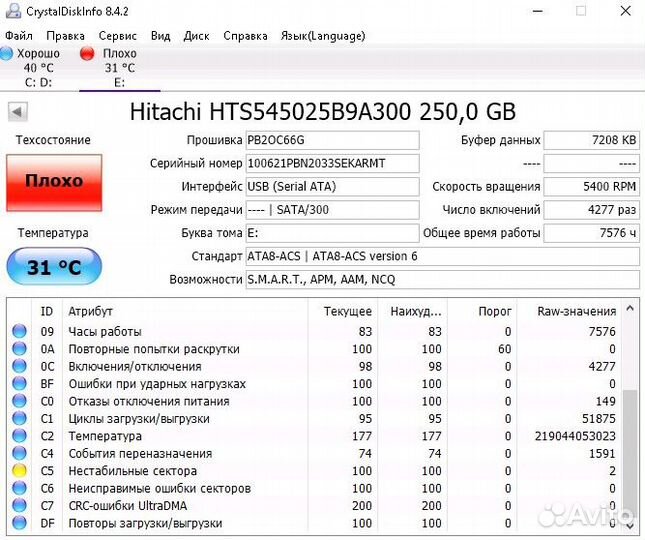Click blue status icon for C4 События переназначения
Image resolution: width=645 pixels, height=540 pixels.
[x=19, y=453]
